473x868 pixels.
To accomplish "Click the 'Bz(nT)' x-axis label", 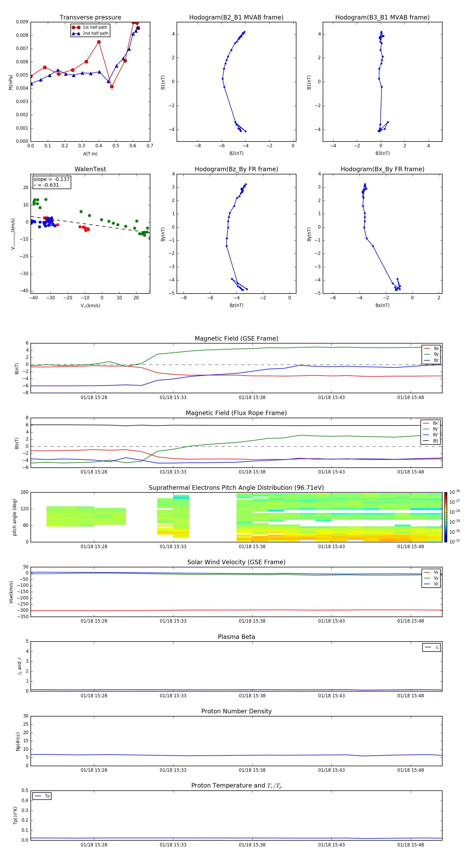I will pos(236,305).
